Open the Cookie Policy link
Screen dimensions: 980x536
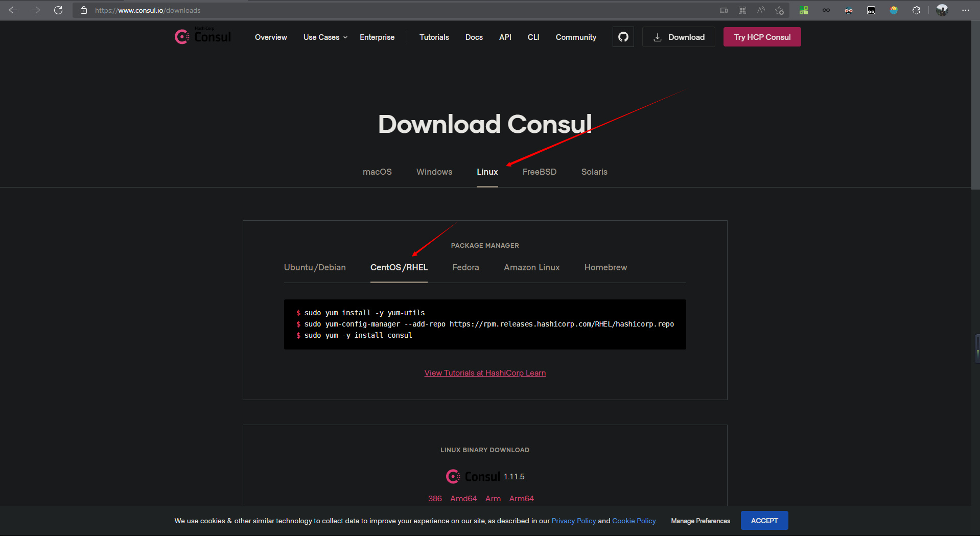pyautogui.click(x=634, y=521)
